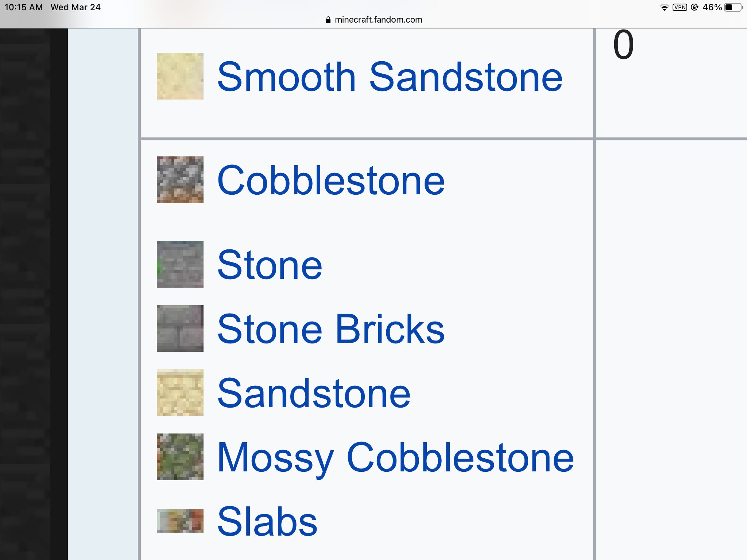
Task: Click the Slabs icon
Action: [180, 521]
